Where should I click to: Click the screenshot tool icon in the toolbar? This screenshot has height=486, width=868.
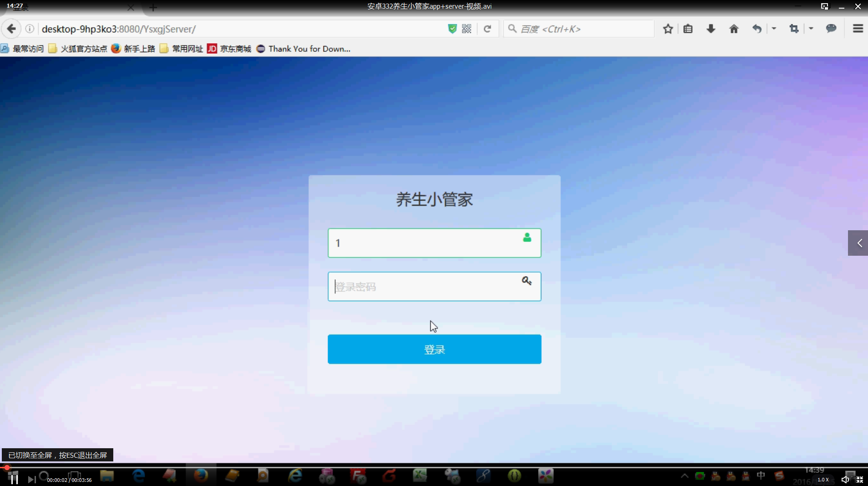(794, 29)
